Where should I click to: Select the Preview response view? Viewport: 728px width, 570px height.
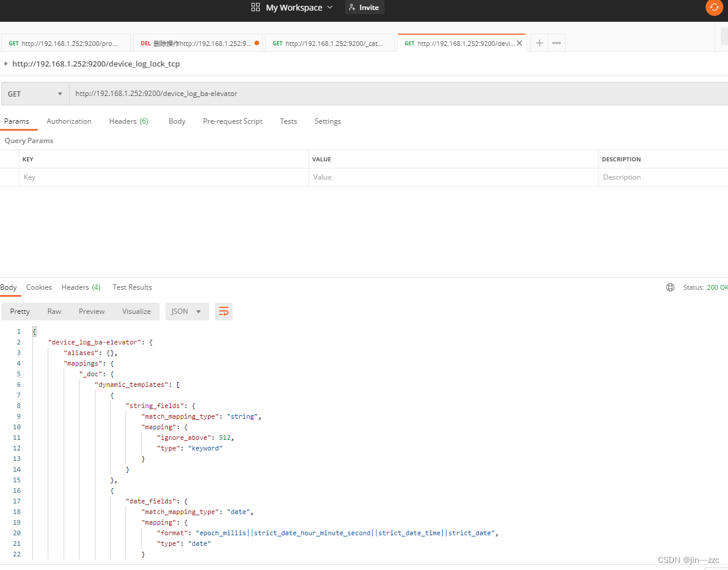coord(92,311)
